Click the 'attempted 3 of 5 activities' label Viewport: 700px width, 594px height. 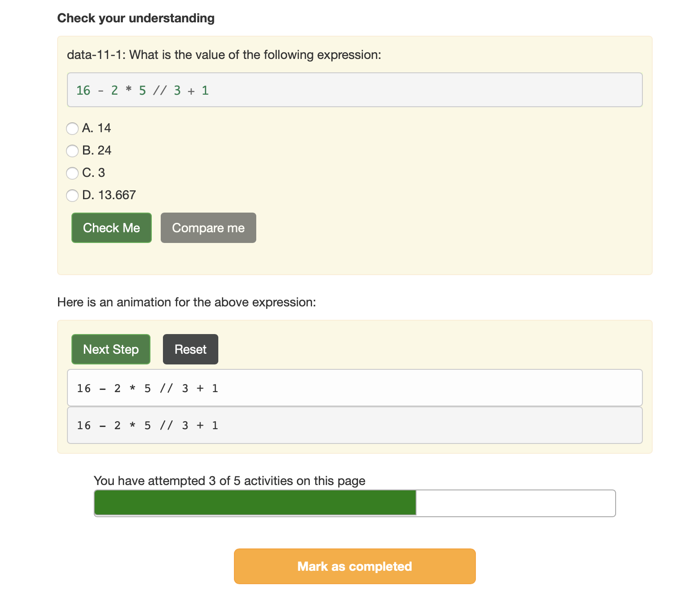(229, 481)
